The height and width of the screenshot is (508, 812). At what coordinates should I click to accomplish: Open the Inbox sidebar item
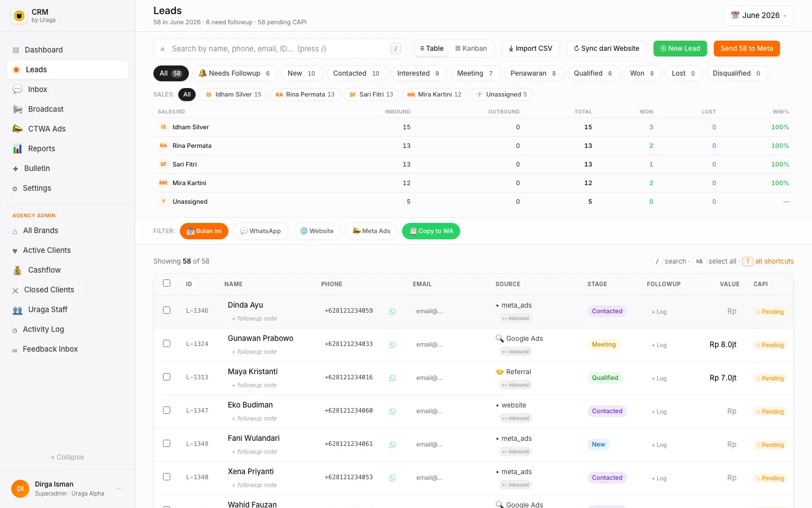(67, 89)
